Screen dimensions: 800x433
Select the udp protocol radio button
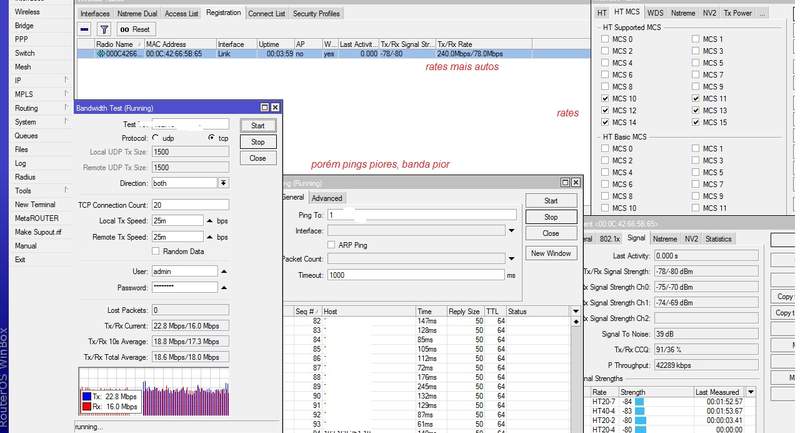coord(156,138)
